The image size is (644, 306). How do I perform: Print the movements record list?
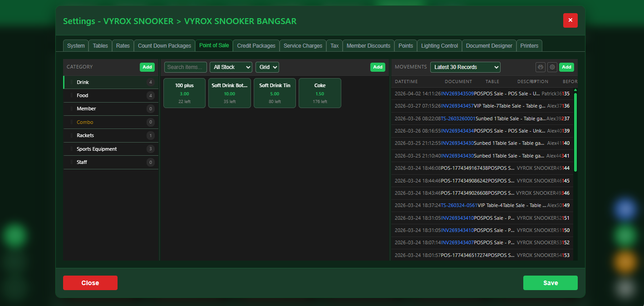click(x=540, y=67)
